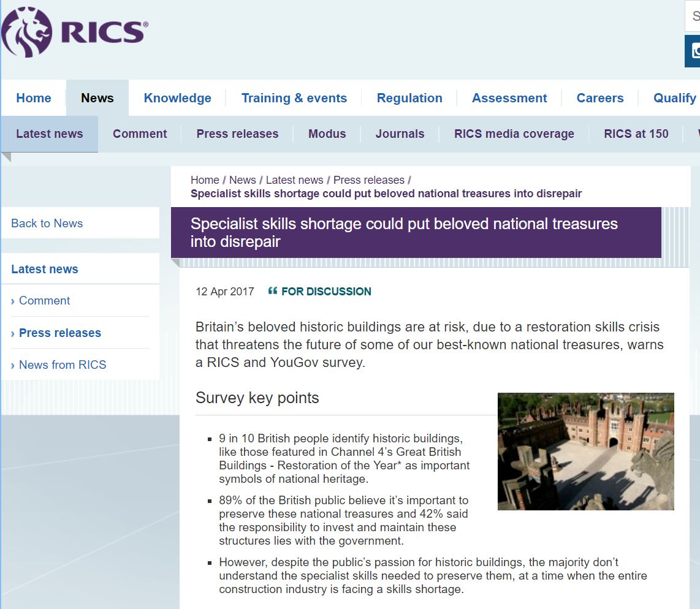This screenshot has height=609, width=700.
Task: Click the intro paragraph about Britain's historic buildings
Action: pyautogui.click(x=430, y=344)
